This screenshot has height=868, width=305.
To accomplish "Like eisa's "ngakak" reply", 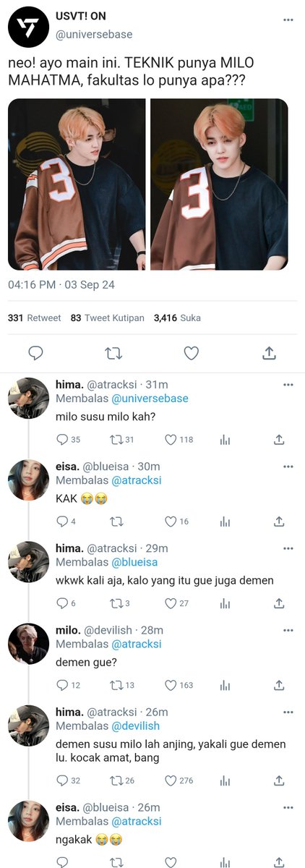I will point(171,862).
